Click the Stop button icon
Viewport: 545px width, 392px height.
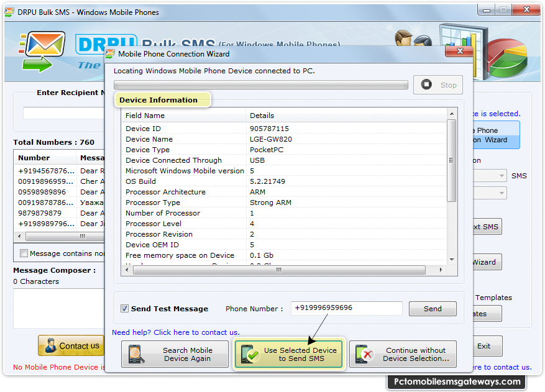(426, 84)
